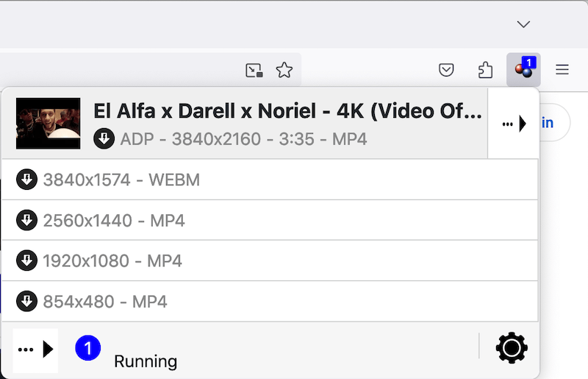Click the blue running downloads badge
Screen dimensions: 588x379
click(87, 347)
